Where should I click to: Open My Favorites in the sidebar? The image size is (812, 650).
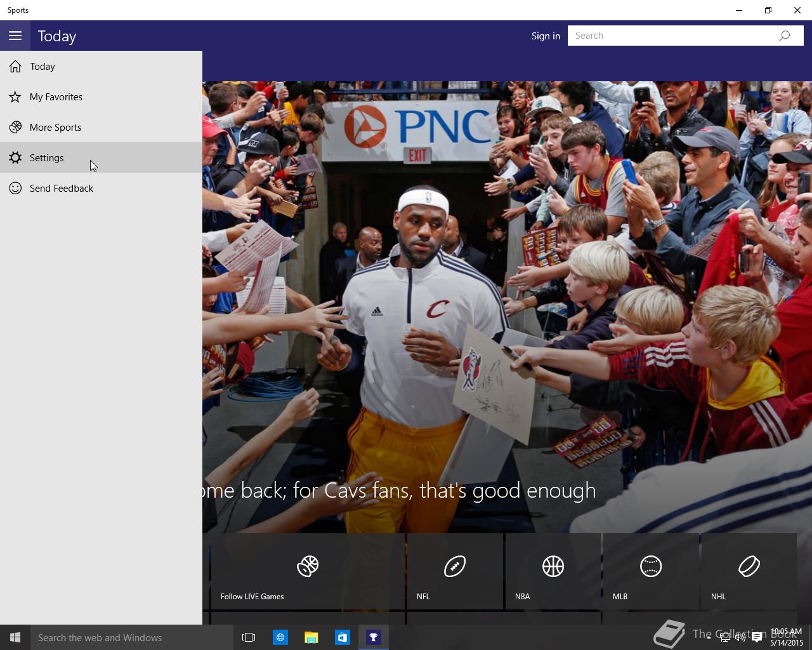pyautogui.click(x=101, y=96)
